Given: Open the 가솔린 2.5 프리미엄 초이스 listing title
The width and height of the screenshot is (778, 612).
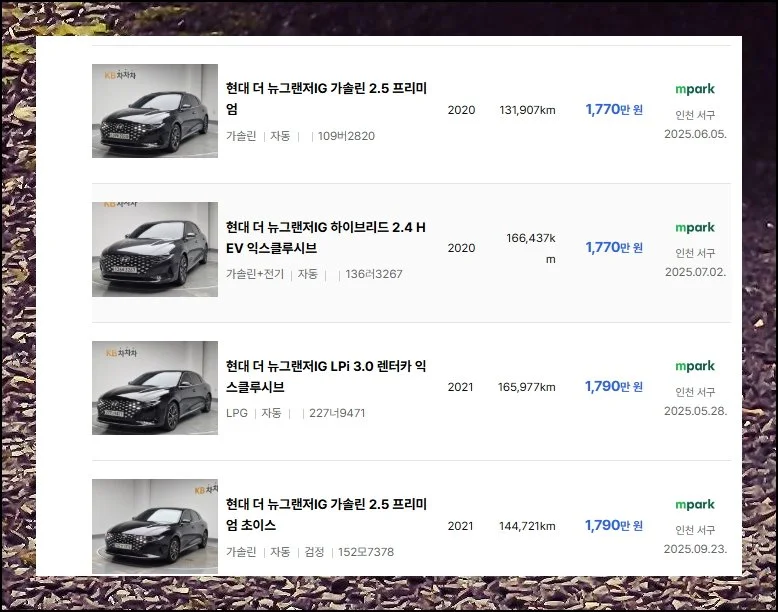Looking at the screenshot, I should coord(326,514).
